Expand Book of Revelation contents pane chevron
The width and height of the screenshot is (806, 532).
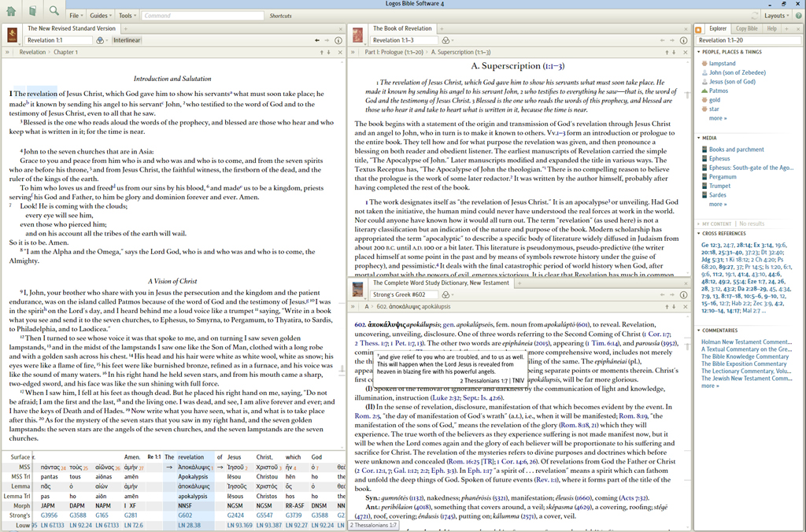(x=353, y=52)
